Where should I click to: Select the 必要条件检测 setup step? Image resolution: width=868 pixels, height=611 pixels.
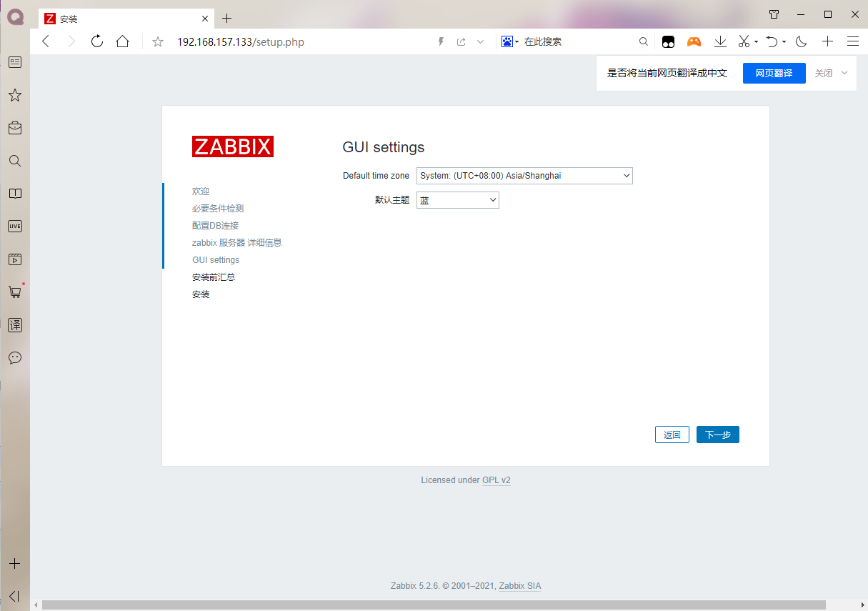[218, 209]
